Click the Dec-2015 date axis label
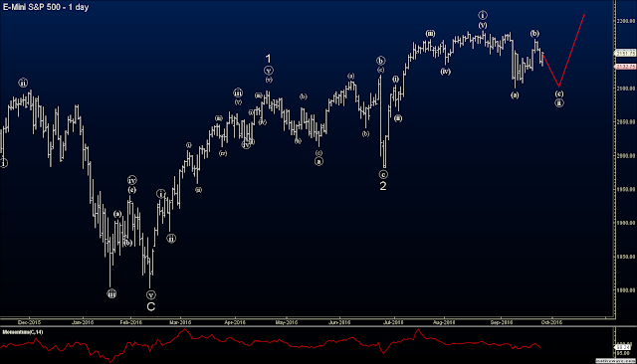The height and width of the screenshot is (364, 637). click(x=29, y=322)
